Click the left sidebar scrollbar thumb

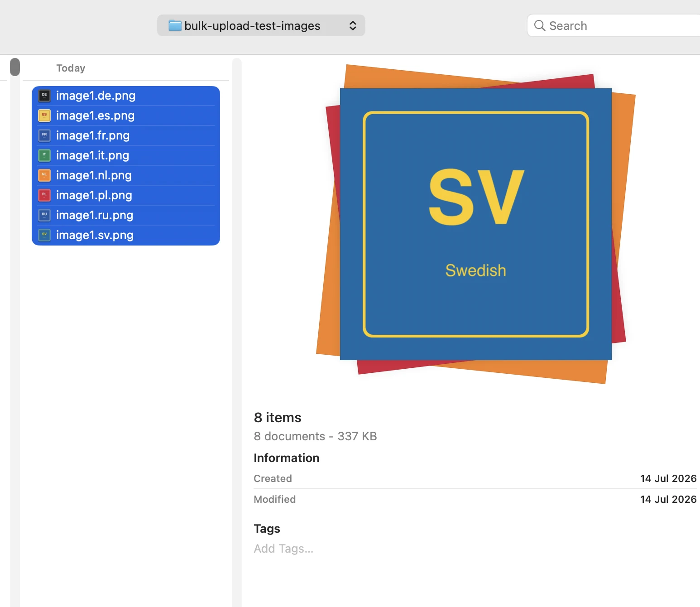(x=15, y=67)
